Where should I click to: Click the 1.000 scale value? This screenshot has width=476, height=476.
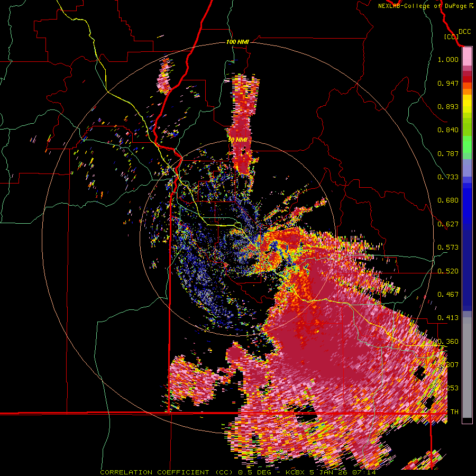coord(448,59)
